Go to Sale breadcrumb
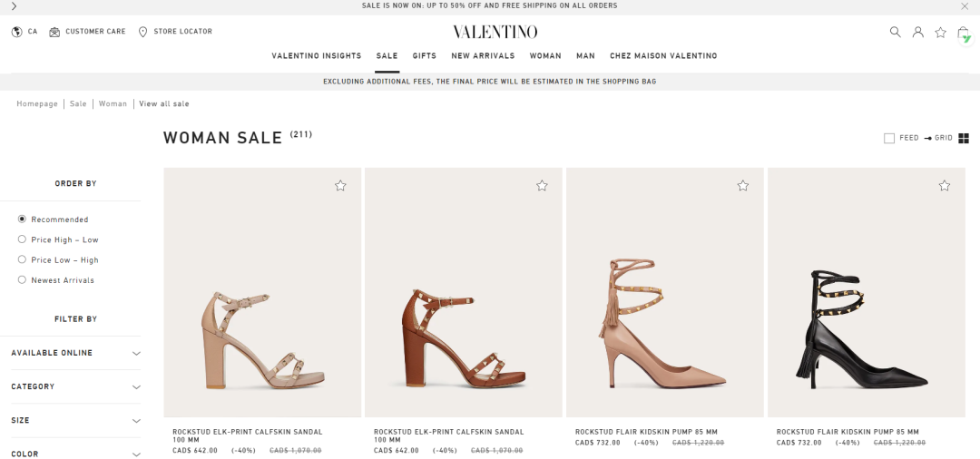The image size is (980, 459). (x=78, y=103)
